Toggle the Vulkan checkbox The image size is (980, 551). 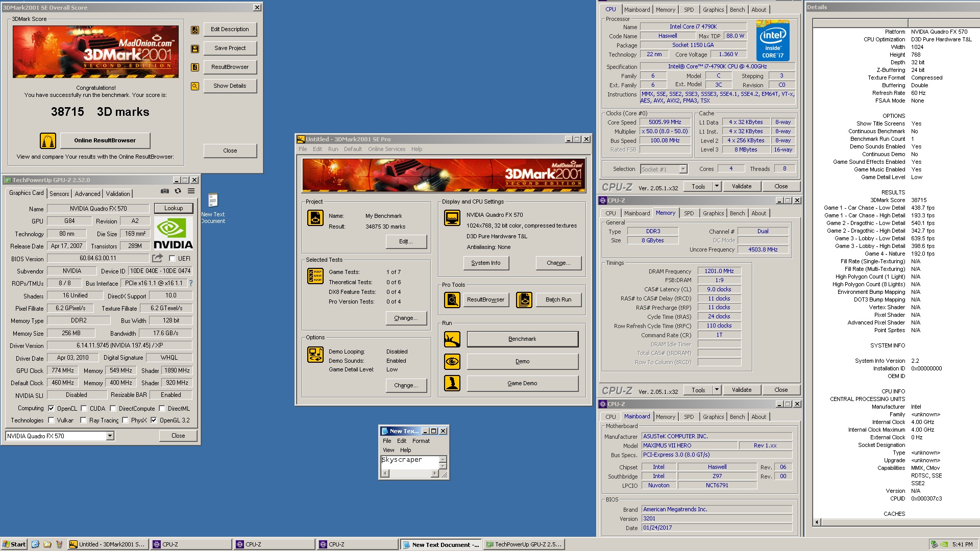[51, 420]
